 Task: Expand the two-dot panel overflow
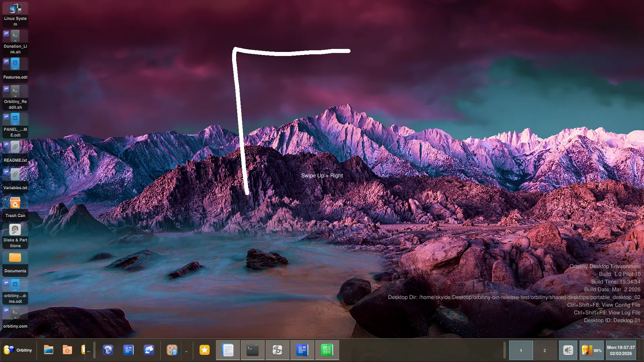tap(186, 351)
